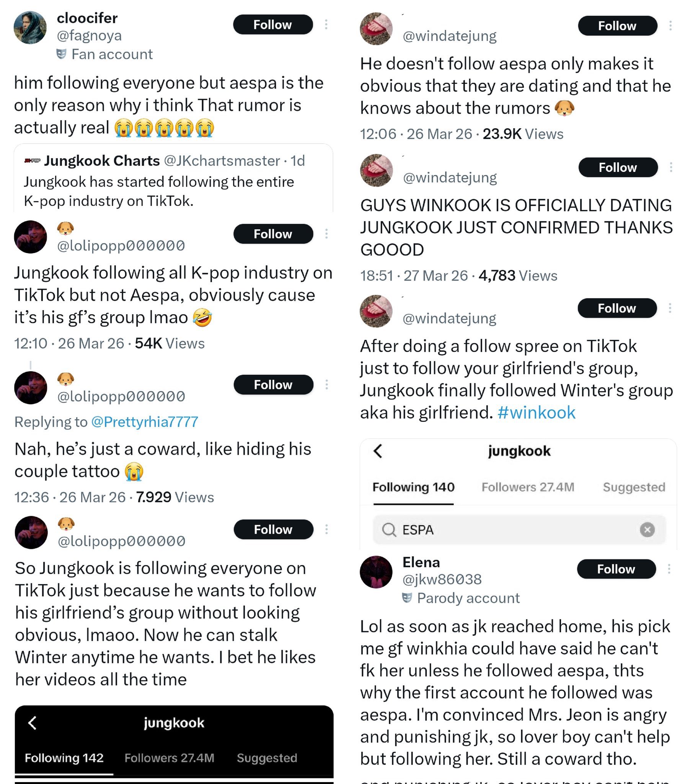
Task: Open the quoted Jungkook Charts tweet
Action: coord(173,191)
